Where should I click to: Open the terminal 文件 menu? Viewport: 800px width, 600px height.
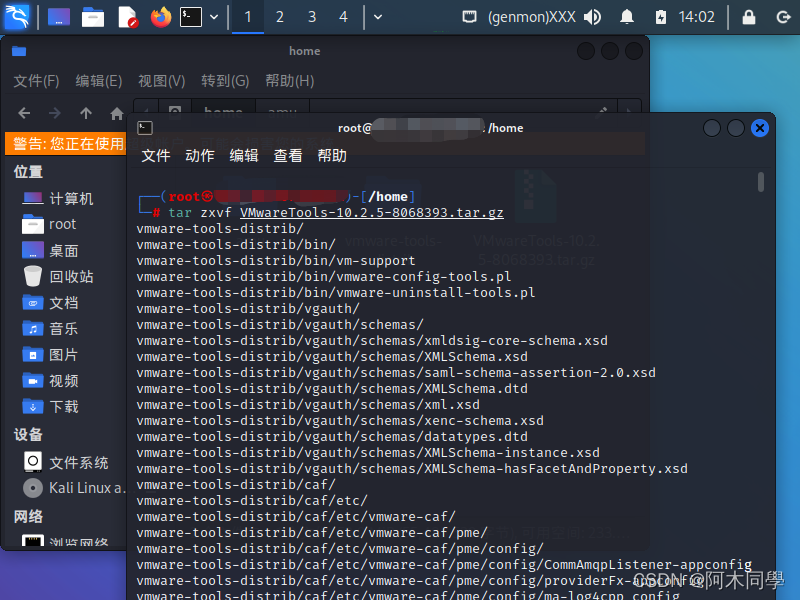point(156,155)
